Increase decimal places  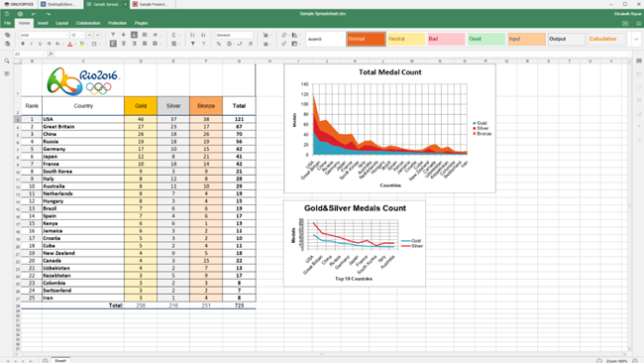pyautogui.click(x=250, y=44)
